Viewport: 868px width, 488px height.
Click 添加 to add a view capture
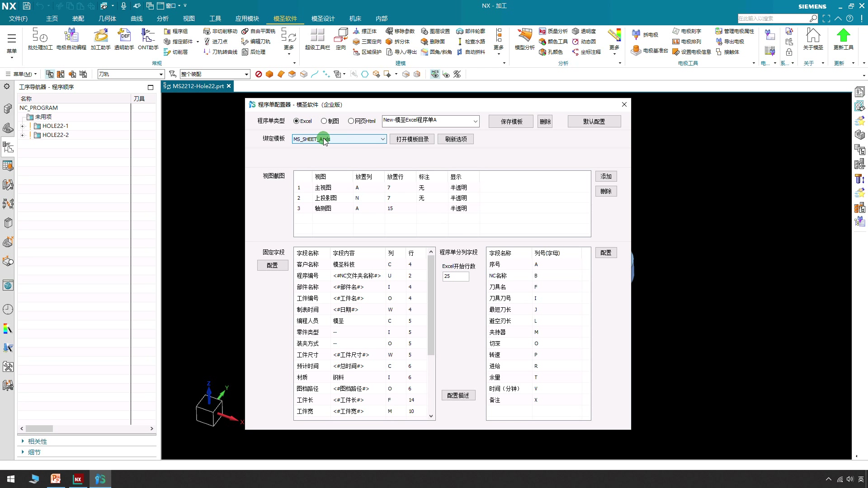606,177
